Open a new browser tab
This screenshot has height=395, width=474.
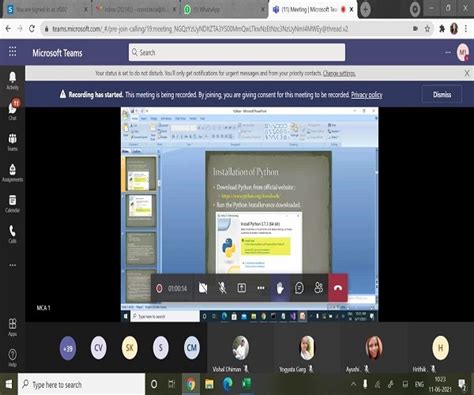(365, 10)
